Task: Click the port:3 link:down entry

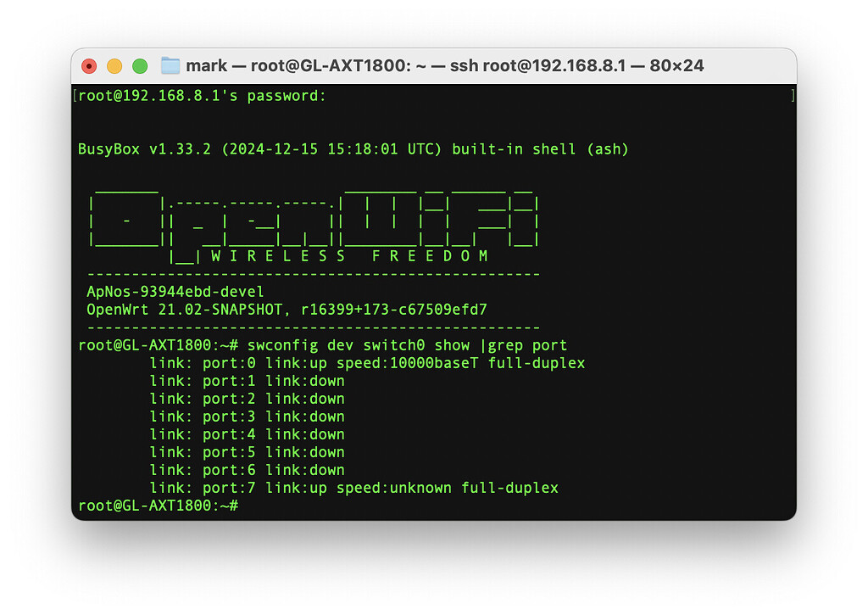Action: click(x=250, y=417)
